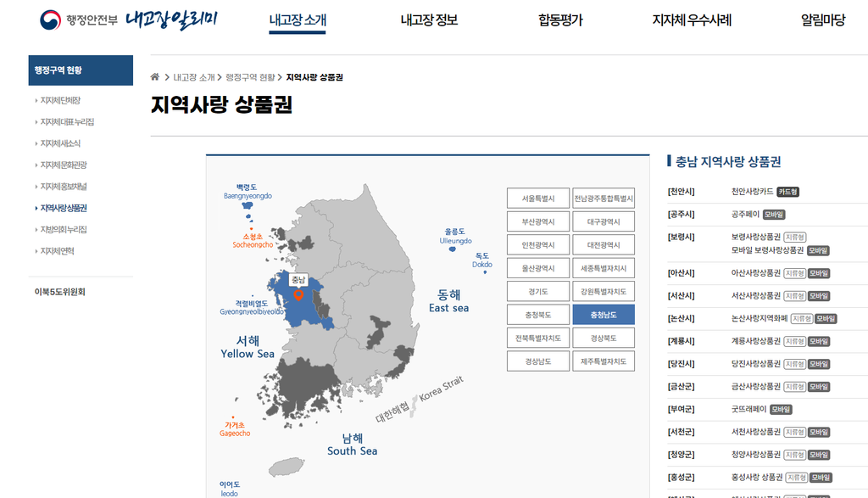Open the 내고장 소개 top menu
The width and height of the screenshot is (868, 498).
point(298,20)
